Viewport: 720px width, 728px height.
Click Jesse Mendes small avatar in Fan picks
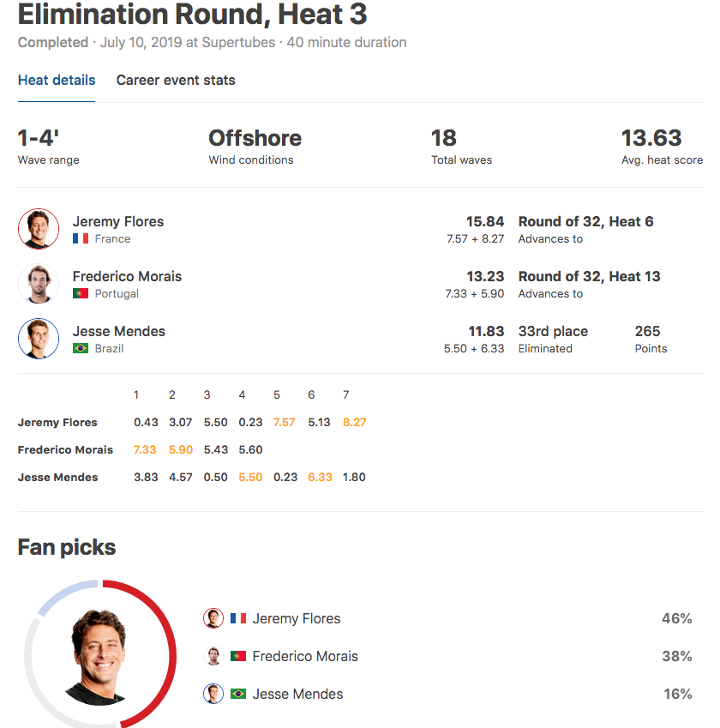click(213, 694)
